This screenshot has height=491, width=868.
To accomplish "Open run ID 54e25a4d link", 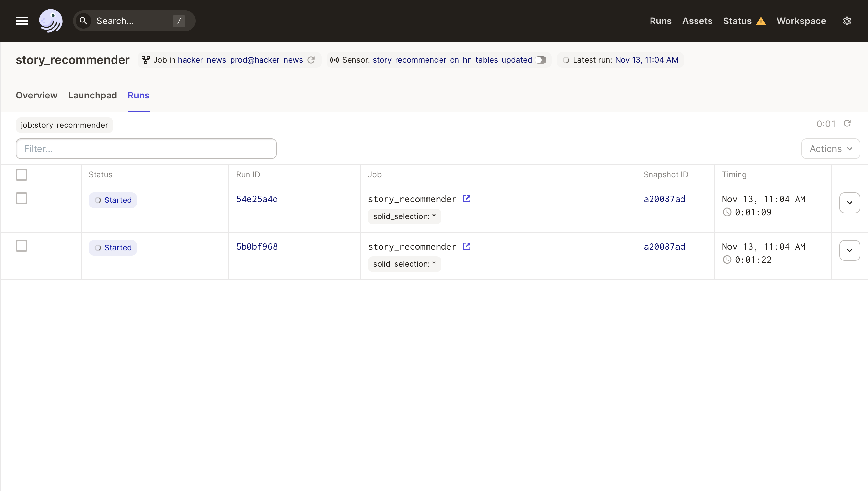I will coord(257,199).
